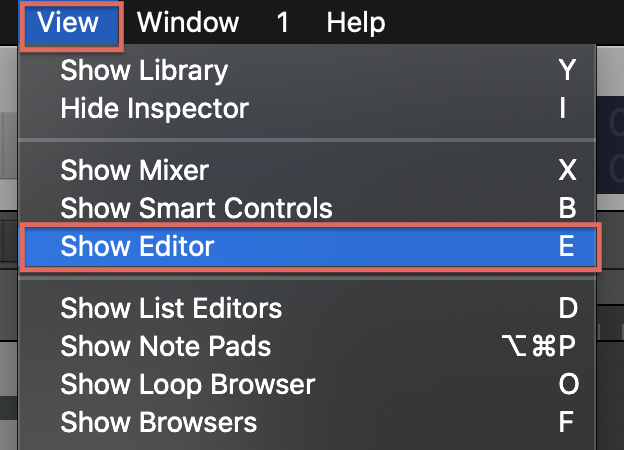Click the B shortcut beside Show Smart Controls
The height and width of the screenshot is (450, 624).
pyautogui.click(x=567, y=208)
